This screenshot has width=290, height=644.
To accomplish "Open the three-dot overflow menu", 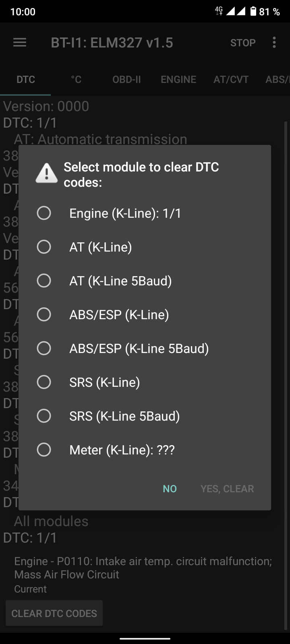I will pyautogui.click(x=274, y=43).
